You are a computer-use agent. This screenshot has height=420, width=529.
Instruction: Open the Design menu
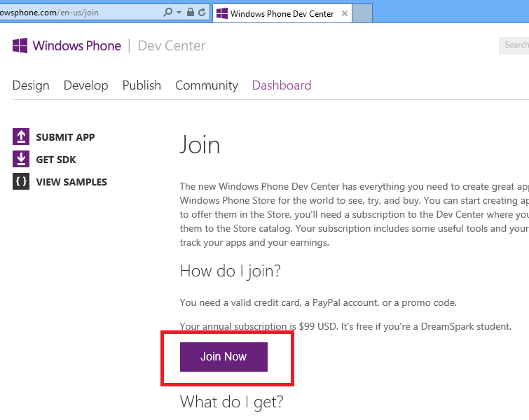[31, 85]
